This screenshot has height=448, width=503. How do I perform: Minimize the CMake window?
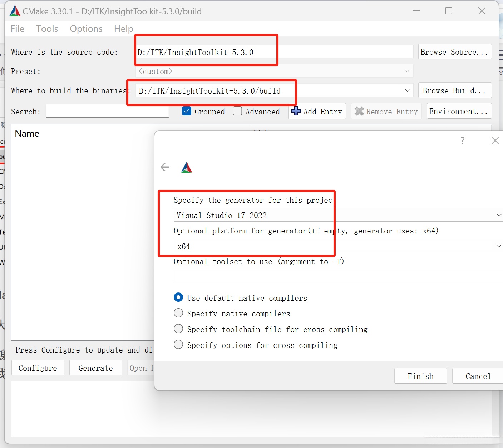(416, 11)
